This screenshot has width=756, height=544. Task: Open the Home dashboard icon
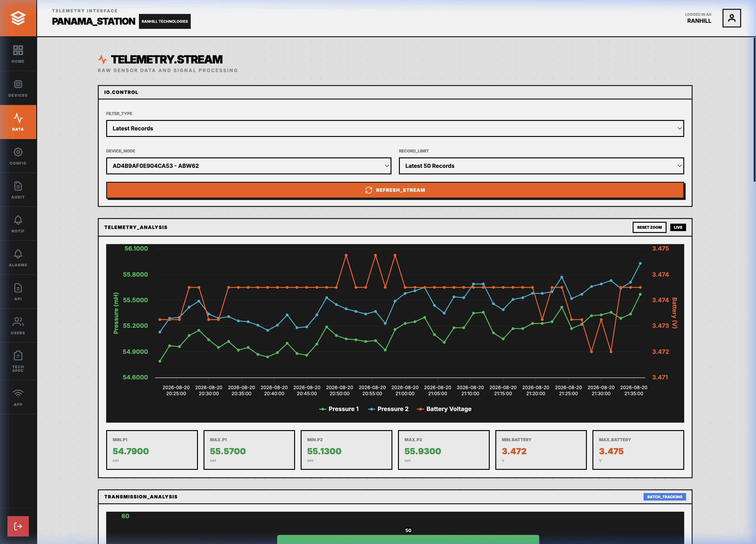[x=18, y=50]
